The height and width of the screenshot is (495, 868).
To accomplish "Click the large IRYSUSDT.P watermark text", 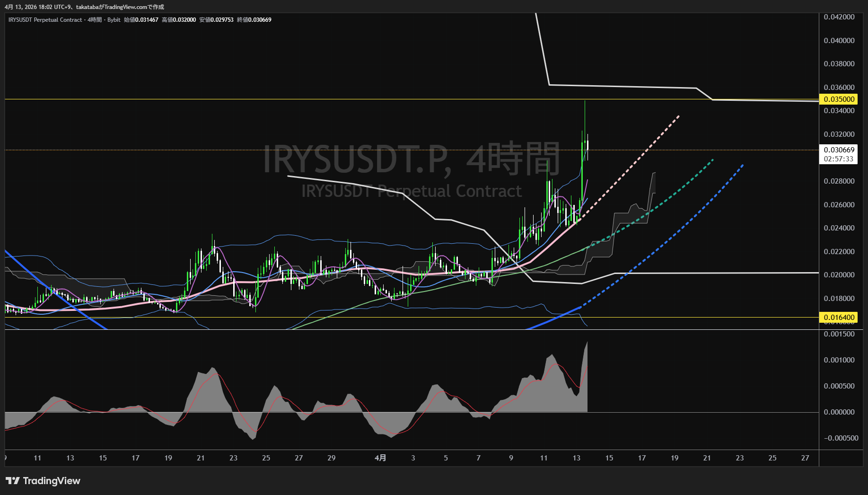I will click(x=355, y=159).
